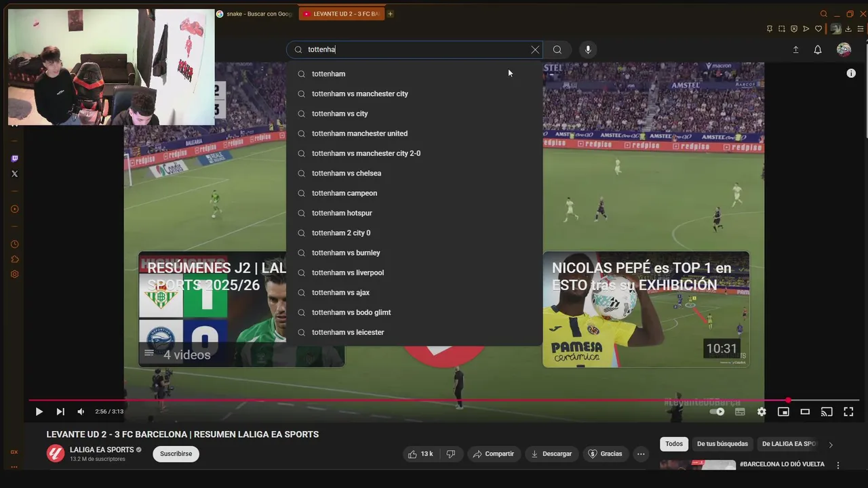Switch to theater mode
This screenshot has height=488, width=868.
pos(805,411)
